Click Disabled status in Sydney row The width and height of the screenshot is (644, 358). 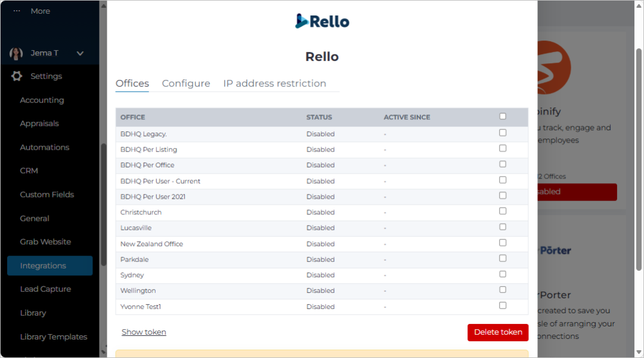click(x=320, y=275)
